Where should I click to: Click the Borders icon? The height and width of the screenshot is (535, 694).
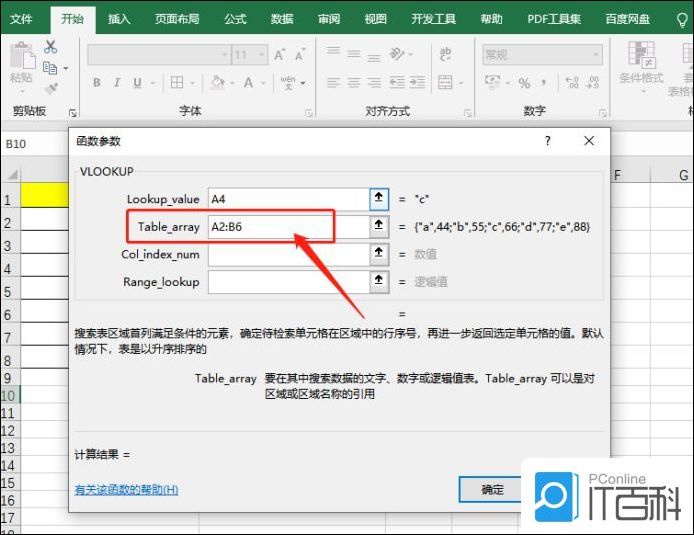177,83
